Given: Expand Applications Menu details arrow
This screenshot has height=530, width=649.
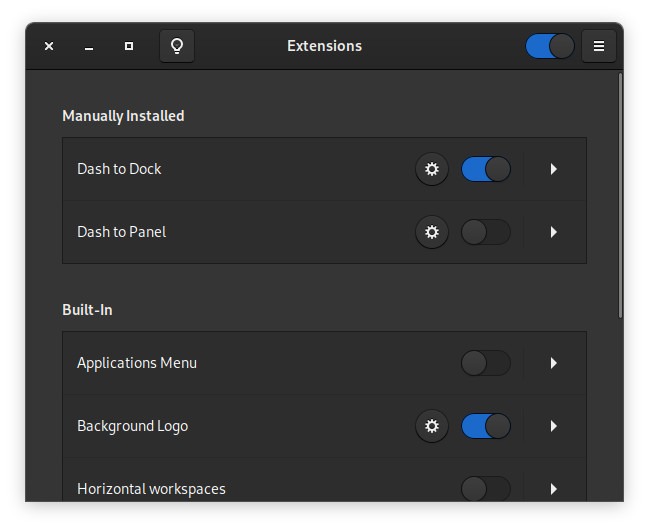Looking at the screenshot, I should tap(553, 363).
